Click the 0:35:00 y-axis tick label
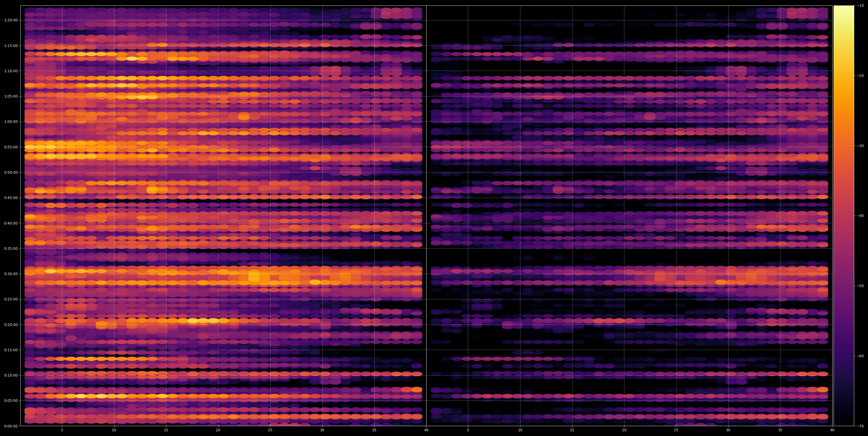The height and width of the screenshot is (436, 868). point(11,249)
